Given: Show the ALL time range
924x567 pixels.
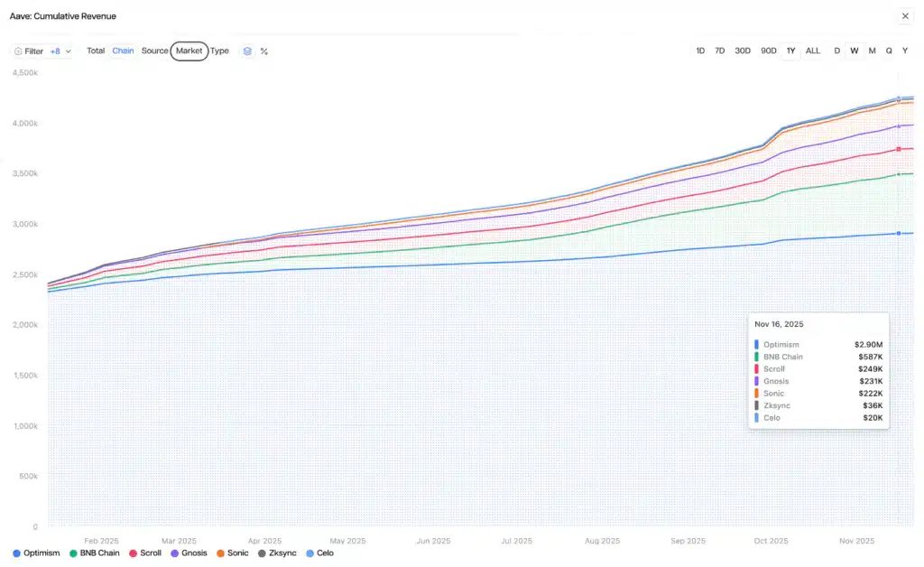Looking at the screenshot, I should 813,51.
